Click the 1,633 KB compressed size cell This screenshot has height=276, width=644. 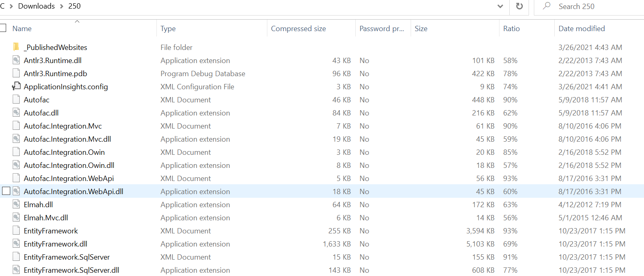[x=337, y=244]
